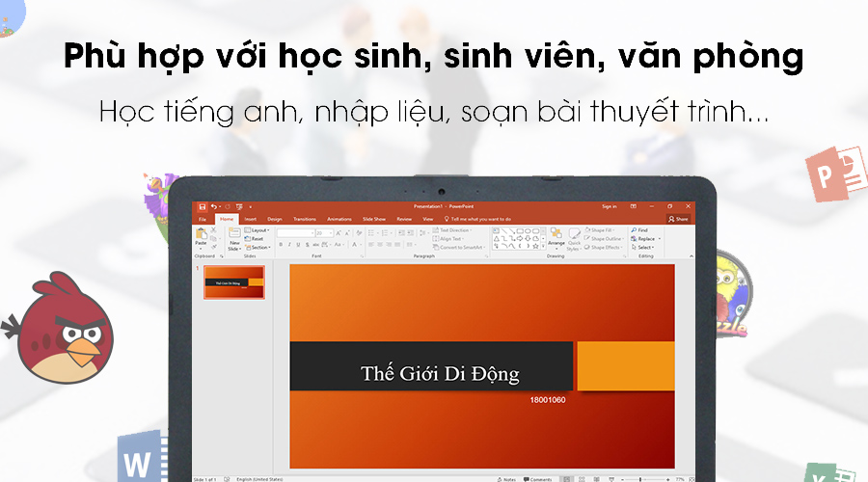Click the Paste clipboard icon
Screen dimensions: 868x482
pos(201,233)
